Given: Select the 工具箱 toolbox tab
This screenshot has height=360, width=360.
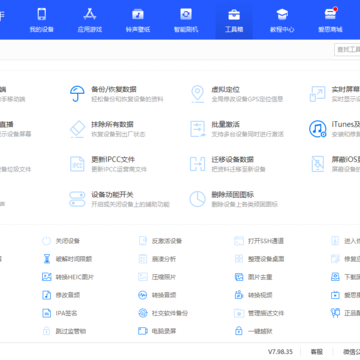Looking at the screenshot, I should point(234,20).
